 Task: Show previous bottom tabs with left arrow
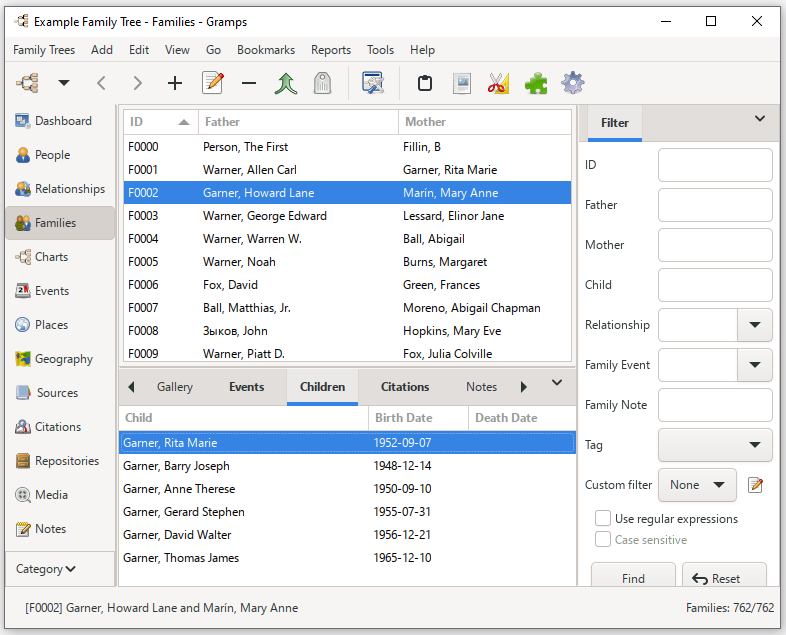click(131, 387)
